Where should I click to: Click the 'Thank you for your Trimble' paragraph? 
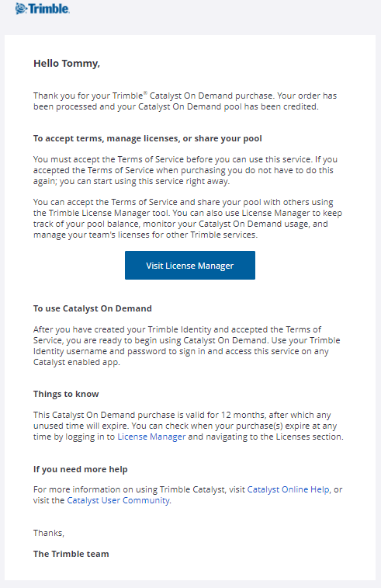[x=185, y=101]
